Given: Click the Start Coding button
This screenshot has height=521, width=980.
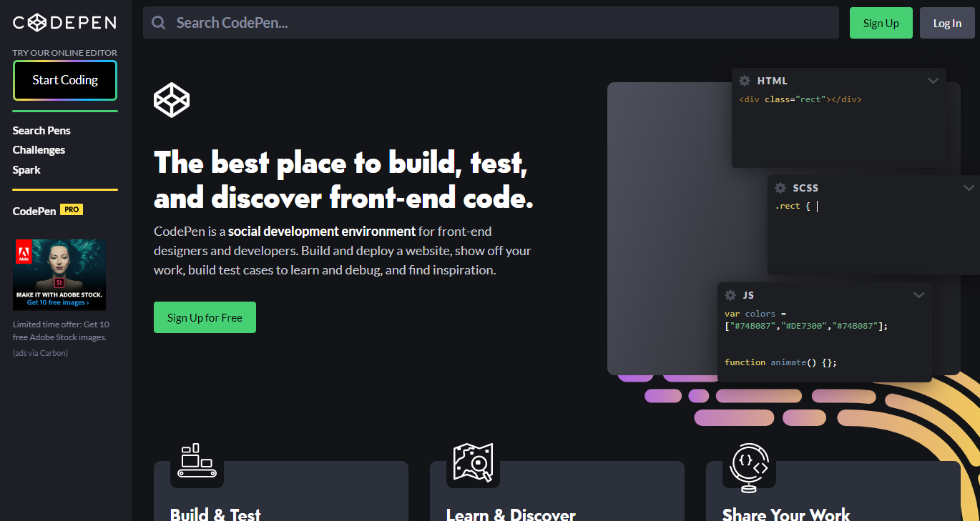Looking at the screenshot, I should click(65, 80).
